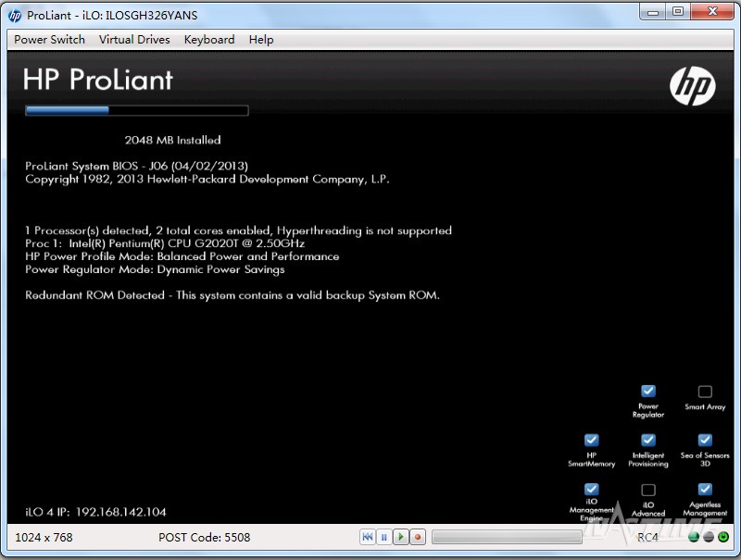Click the green play button

[401, 537]
